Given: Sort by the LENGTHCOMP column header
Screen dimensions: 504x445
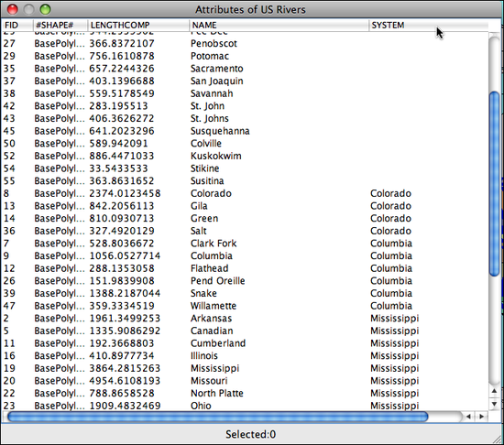Looking at the screenshot, I should point(138,25).
